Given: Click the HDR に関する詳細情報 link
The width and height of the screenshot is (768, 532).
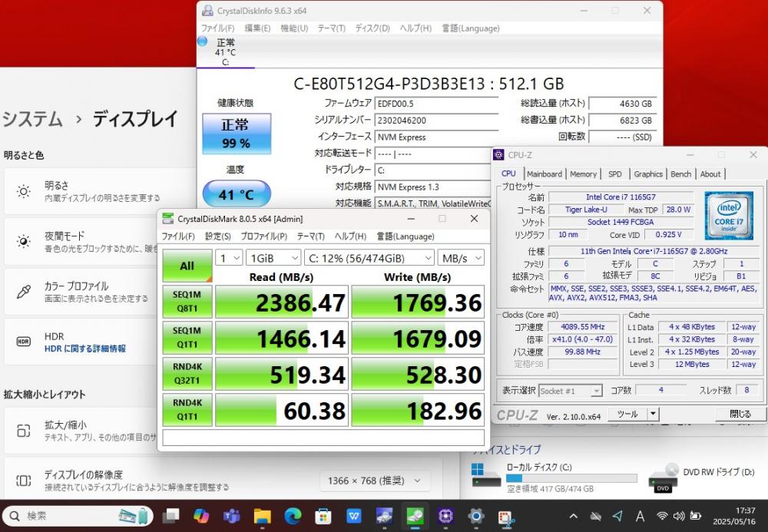Looking at the screenshot, I should (85, 349).
